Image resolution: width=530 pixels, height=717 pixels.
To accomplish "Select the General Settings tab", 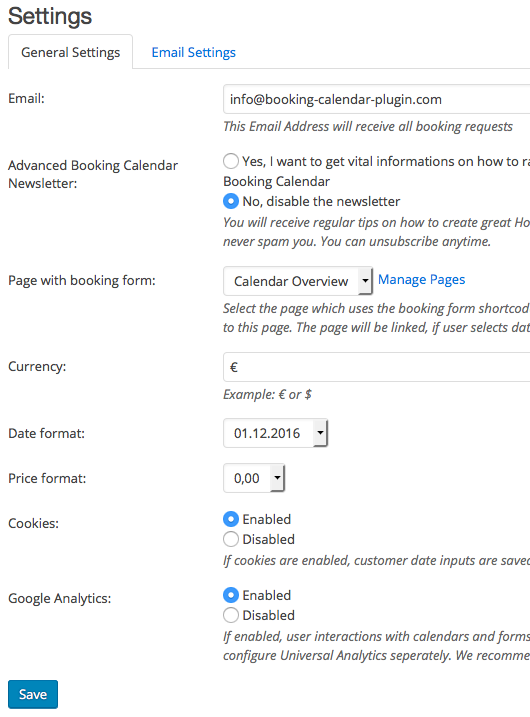I will point(70,52).
